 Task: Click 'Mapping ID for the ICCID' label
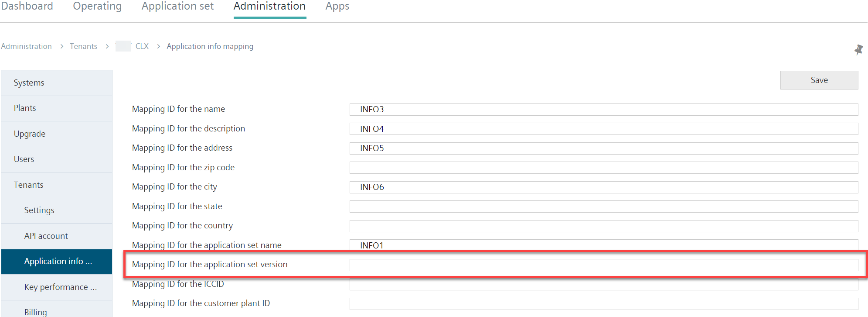pos(178,284)
